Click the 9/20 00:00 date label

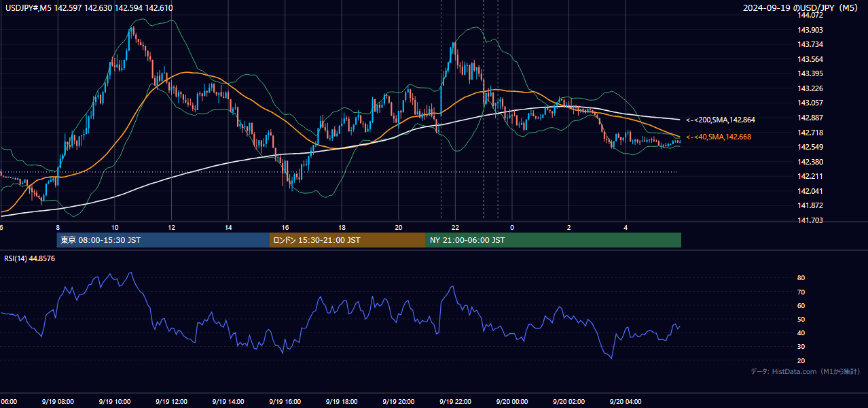[512, 402]
